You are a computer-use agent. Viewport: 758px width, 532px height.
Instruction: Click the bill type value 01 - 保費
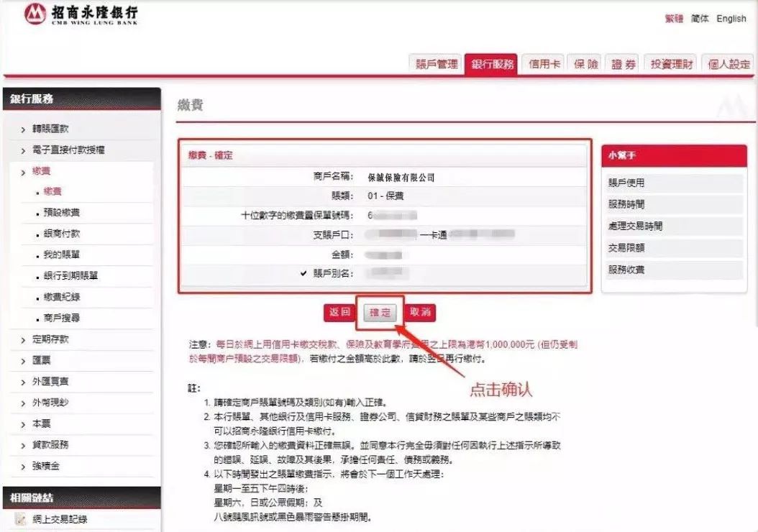pos(385,196)
